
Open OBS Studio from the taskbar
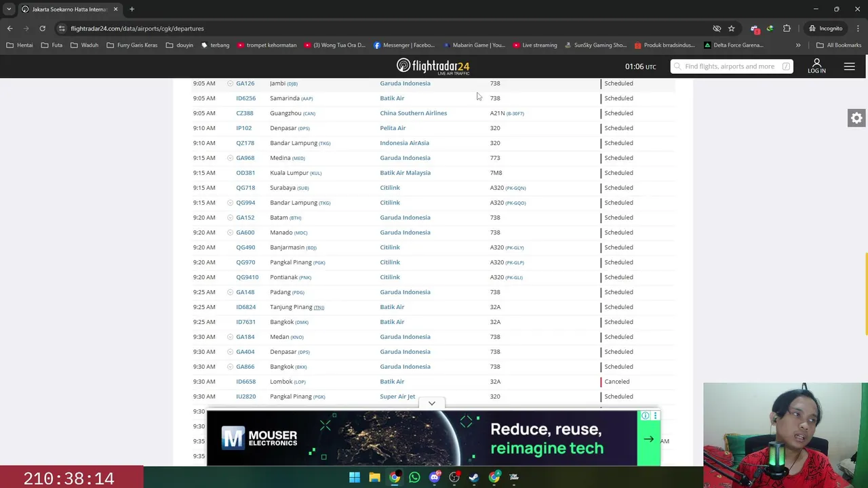[454, 477]
